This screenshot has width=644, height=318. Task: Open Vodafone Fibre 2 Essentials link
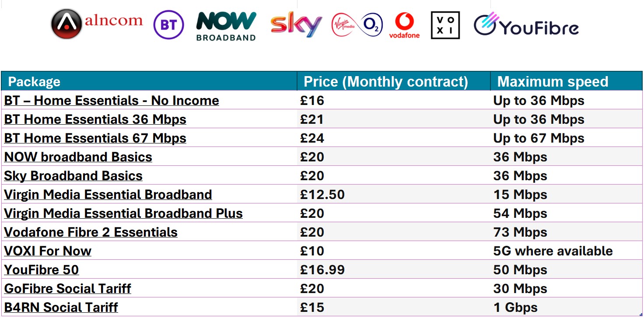(91, 232)
